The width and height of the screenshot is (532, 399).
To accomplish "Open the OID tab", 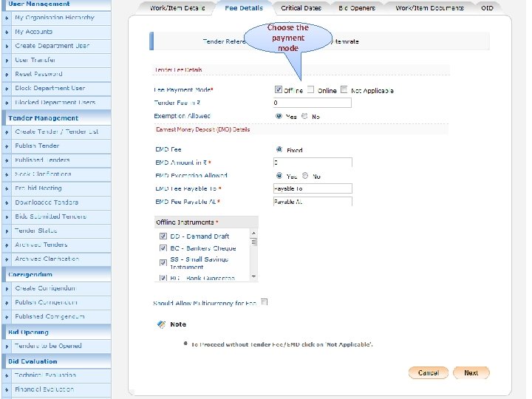I will 487,8.
